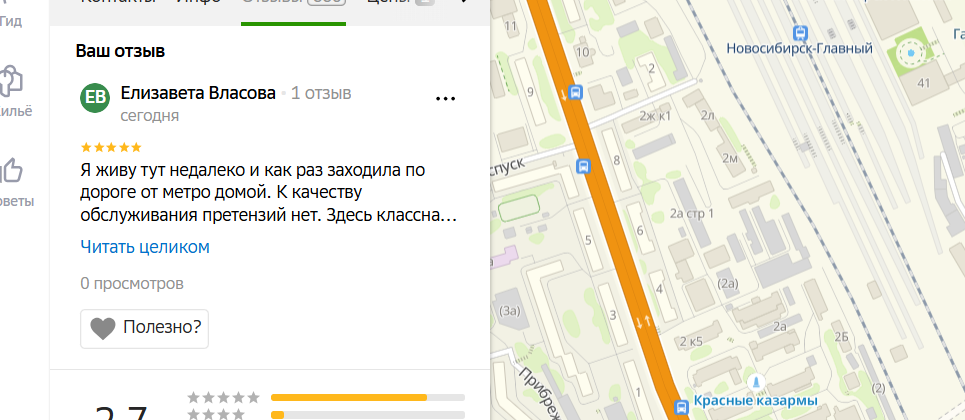Click the 'спуск' street label on the map
The width and height of the screenshot is (965, 420).
click(x=508, y=166)
